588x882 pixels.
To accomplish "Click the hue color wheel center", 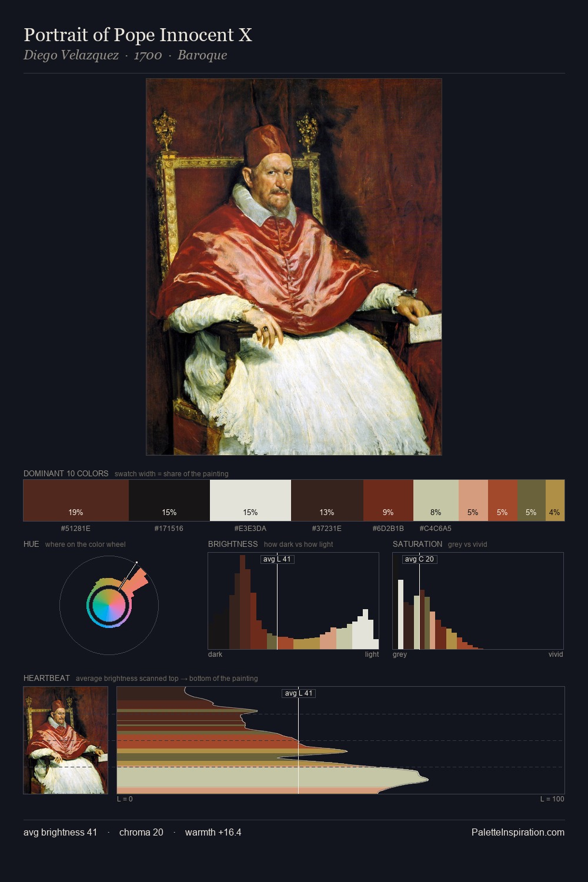I will (109, 605).
